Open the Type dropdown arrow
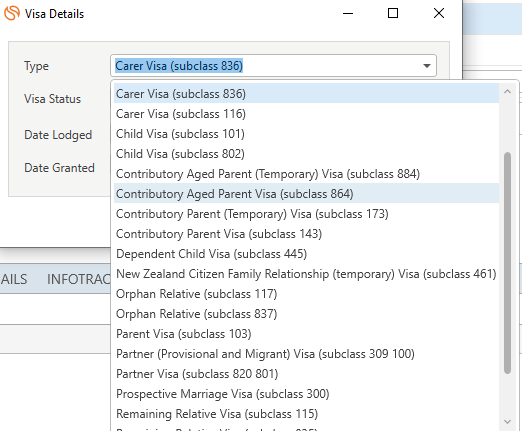 [x=427, y=66]
